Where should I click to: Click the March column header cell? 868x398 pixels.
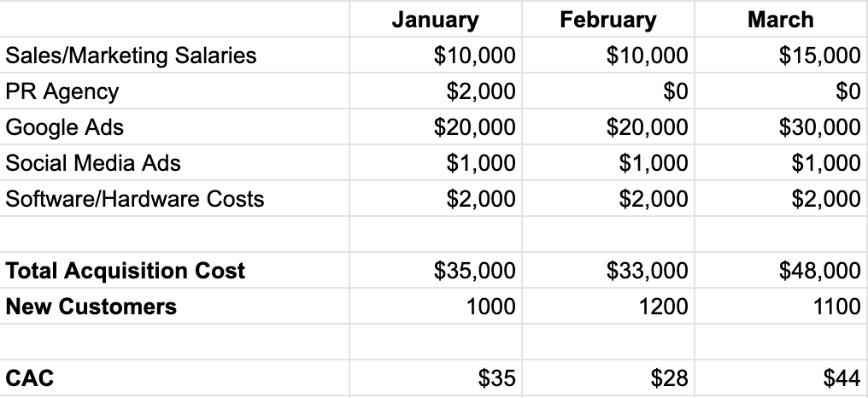pos(780,20)
